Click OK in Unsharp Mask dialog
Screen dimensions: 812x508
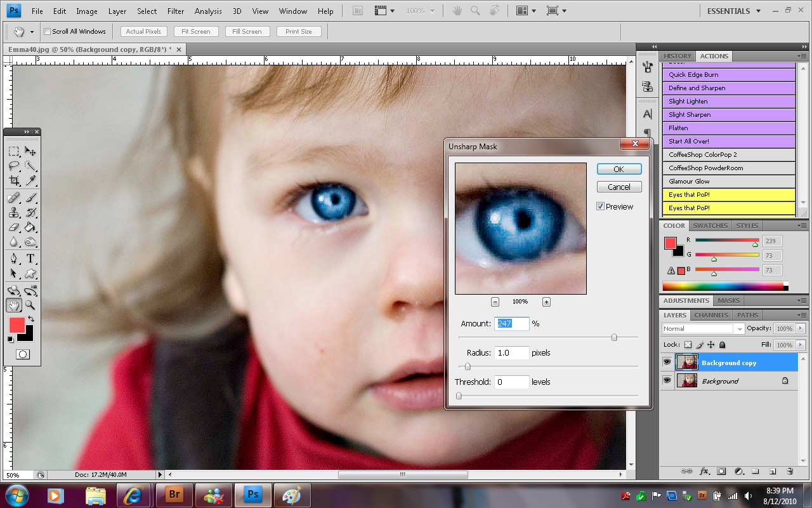pyautogui.click(x=619, y=169)
